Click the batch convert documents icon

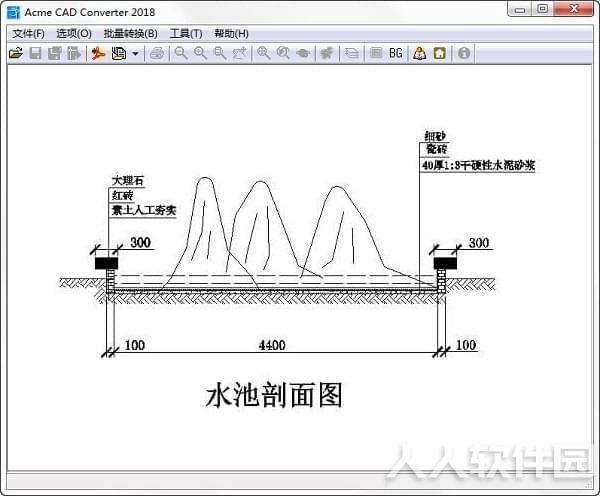tap(119, 53)
